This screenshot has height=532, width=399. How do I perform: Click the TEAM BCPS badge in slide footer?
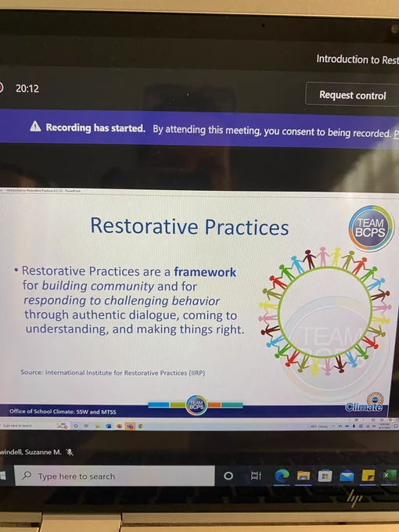click(196, 404)
